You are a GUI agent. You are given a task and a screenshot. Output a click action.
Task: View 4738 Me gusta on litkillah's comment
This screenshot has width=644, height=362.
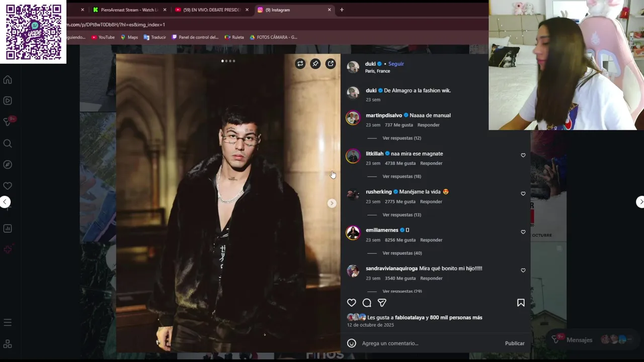click(x=400, y=163)
